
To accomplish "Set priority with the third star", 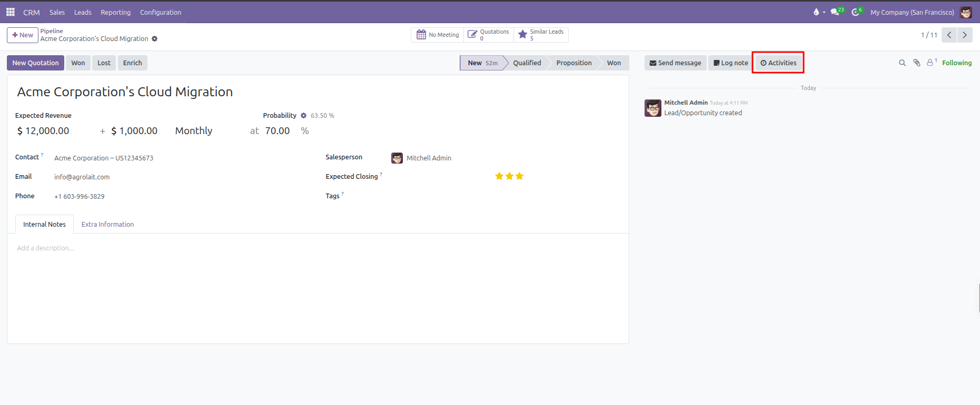I will [520, 176].
